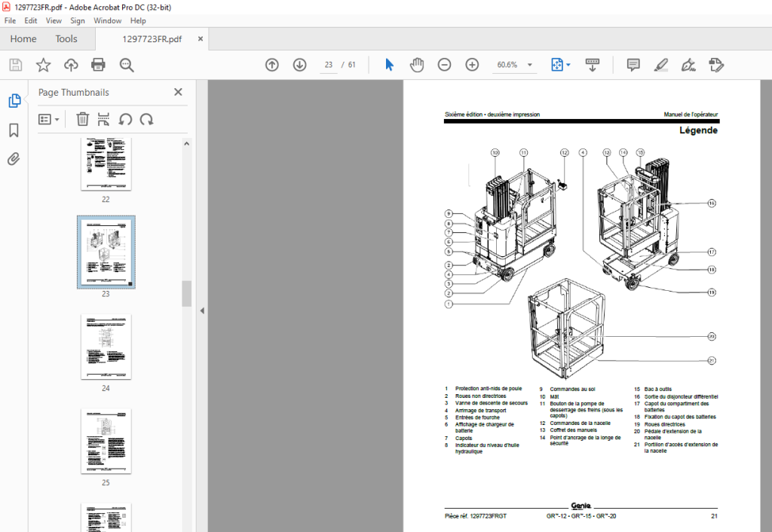Click the thumbnails panel scrollbar handle
This screenshot has width=772, height=532.
187,294
